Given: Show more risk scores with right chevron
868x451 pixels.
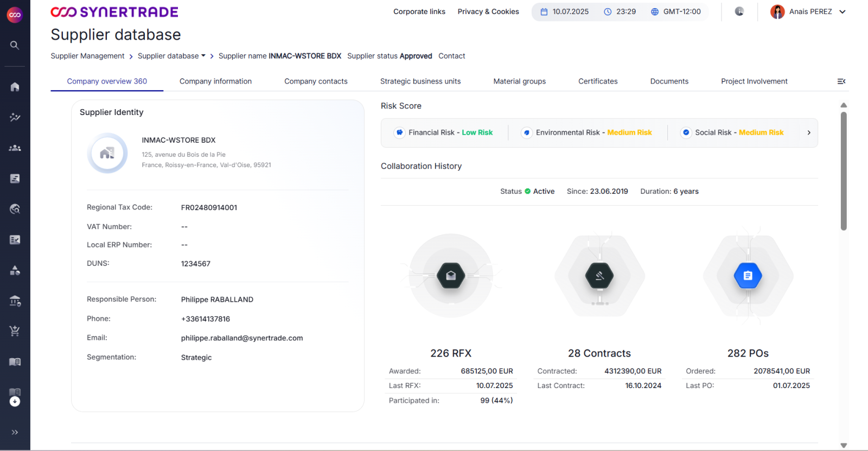Looking at the screenshot, I should [809, 132].
